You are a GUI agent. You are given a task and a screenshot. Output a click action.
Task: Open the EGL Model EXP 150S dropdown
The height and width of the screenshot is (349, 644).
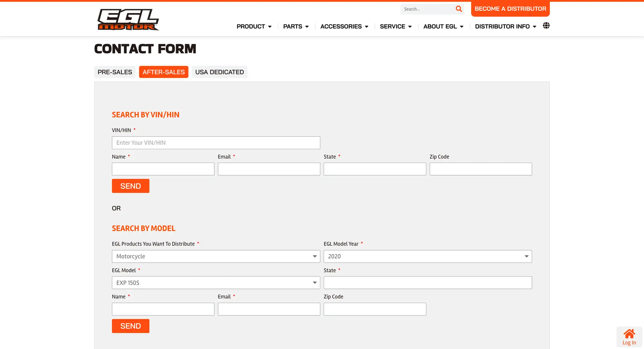(x=216, y=283)
